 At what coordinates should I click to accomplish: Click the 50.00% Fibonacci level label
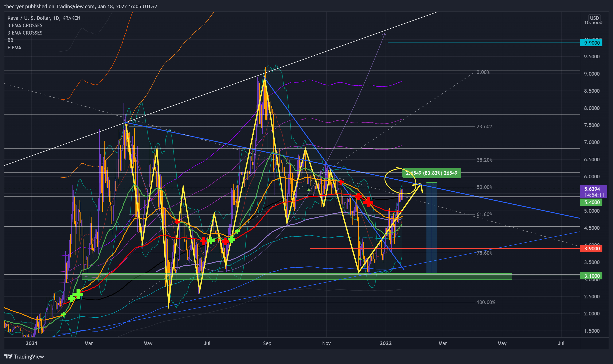484,187
